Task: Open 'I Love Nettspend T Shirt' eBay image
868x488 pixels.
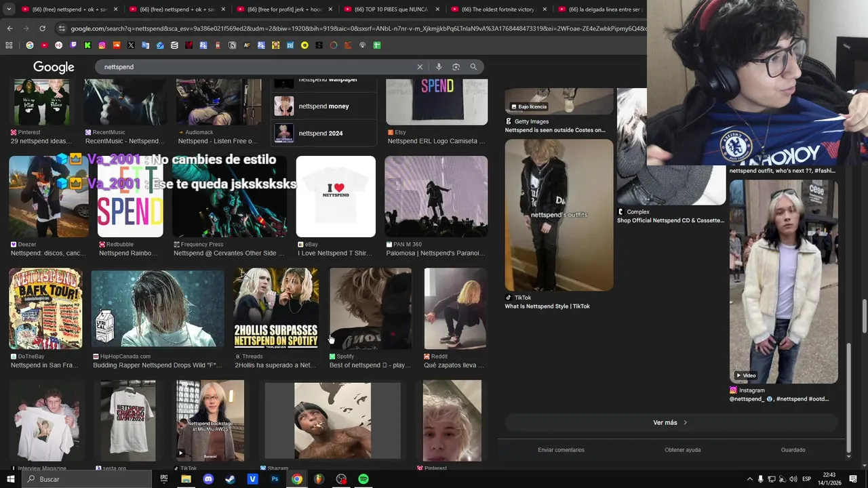Action: pos(336,197)
